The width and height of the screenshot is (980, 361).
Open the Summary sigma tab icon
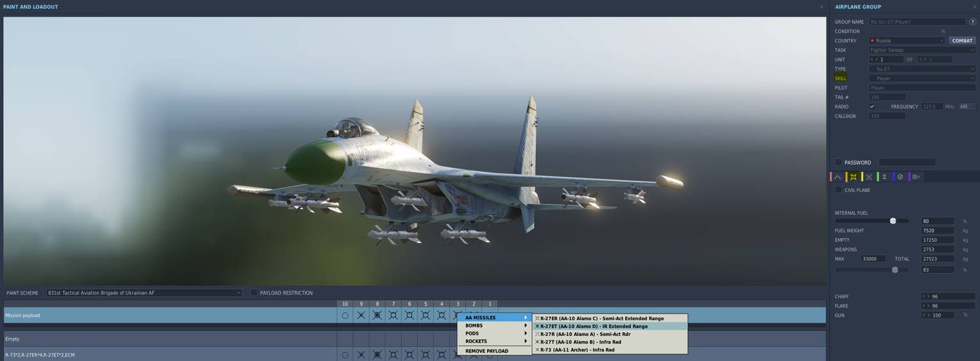884,177
